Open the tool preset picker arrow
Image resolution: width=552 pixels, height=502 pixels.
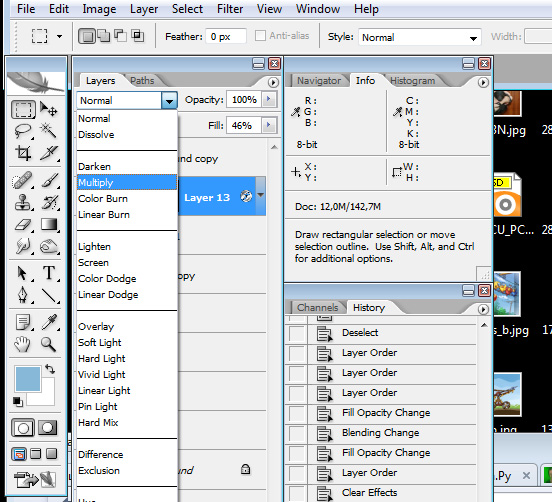tap(59, 36)
